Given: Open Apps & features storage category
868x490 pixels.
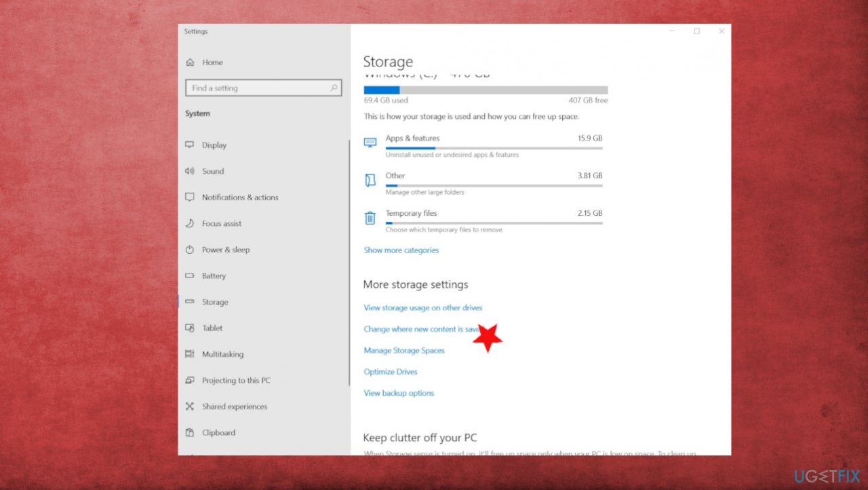Looking at the screenshot, I should pyautogui.click(x=412, y=138).
